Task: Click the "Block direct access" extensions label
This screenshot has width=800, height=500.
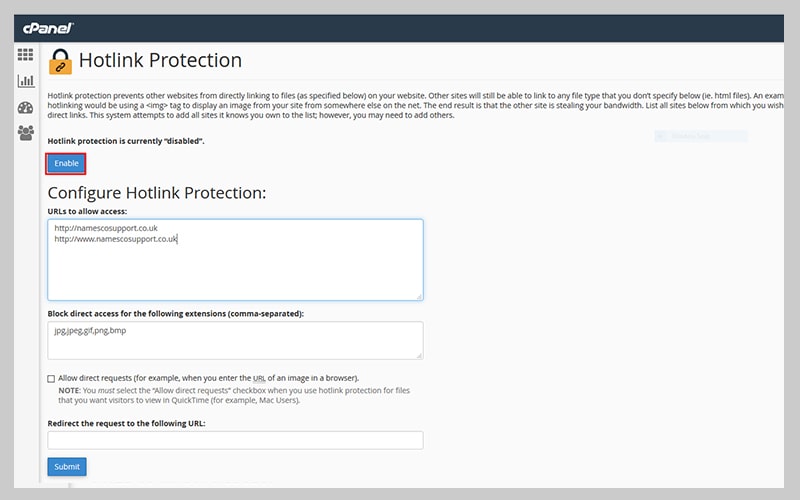Action: pos(175,313)
